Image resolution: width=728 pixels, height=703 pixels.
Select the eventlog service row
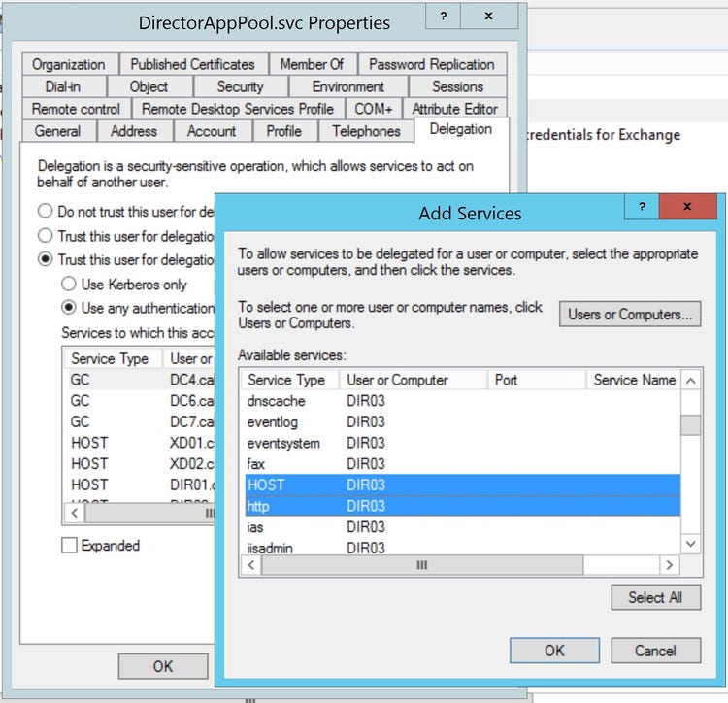point(462,422)
